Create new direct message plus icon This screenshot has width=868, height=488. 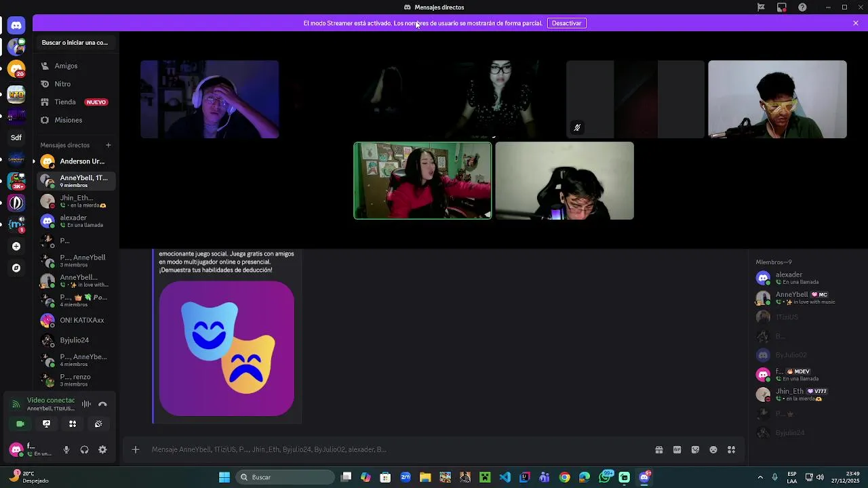point(108,145)
